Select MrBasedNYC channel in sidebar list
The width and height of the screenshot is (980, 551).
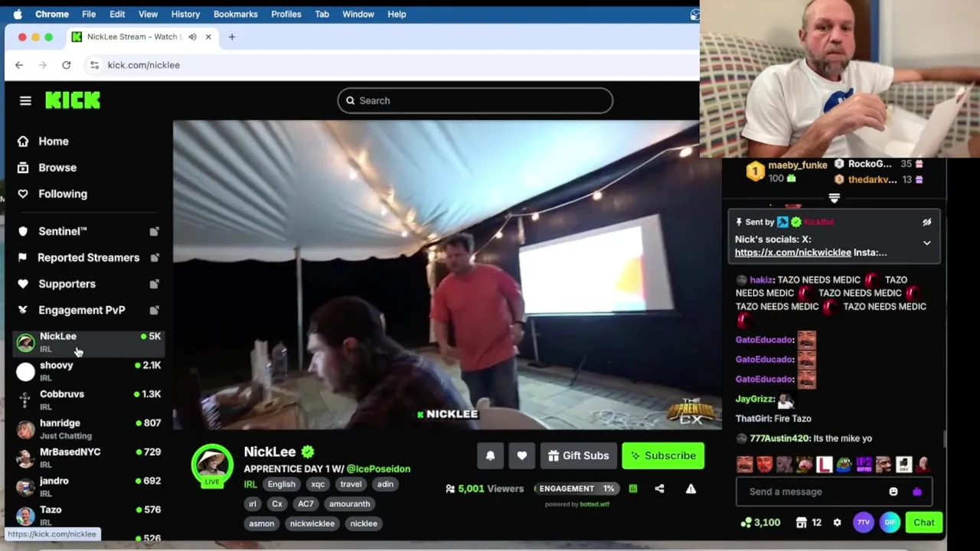pos(88,458)
